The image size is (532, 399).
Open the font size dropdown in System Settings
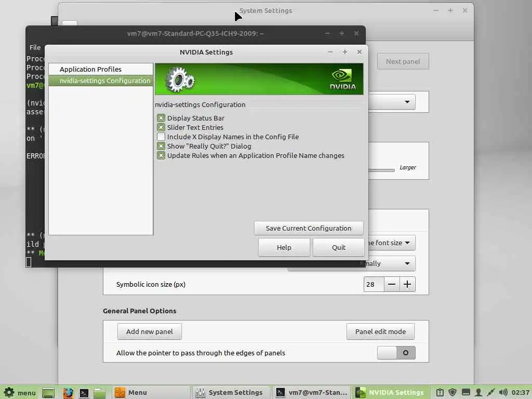[x=392, y=243]
